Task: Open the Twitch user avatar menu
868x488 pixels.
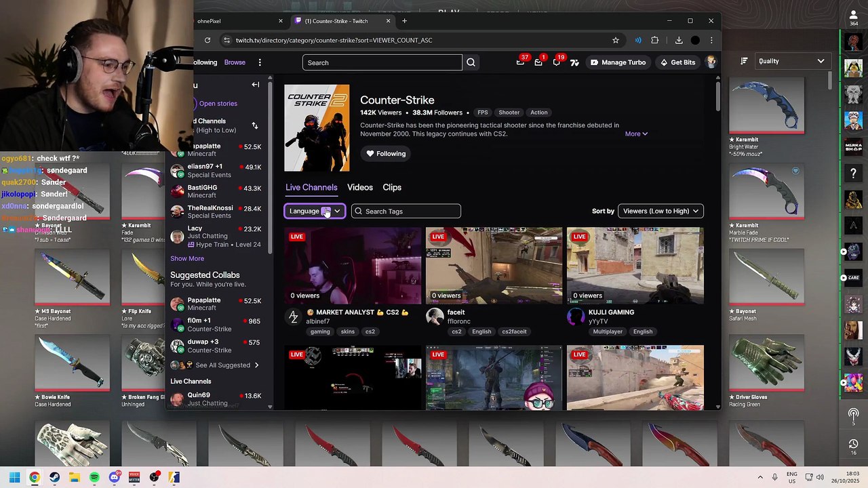Action: pyautogui.click(x=711, y=62)
